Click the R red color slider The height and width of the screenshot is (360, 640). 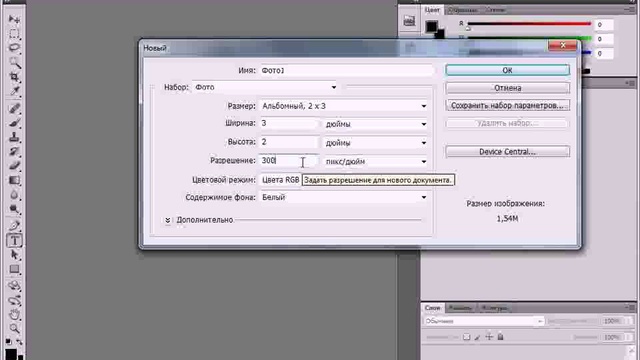click(x=529, y=24)
